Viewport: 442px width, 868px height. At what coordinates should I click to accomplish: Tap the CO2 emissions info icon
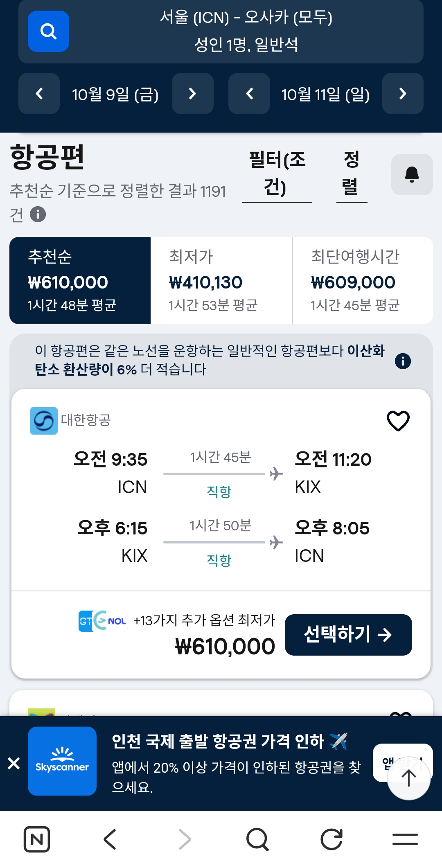coord(403,361)
